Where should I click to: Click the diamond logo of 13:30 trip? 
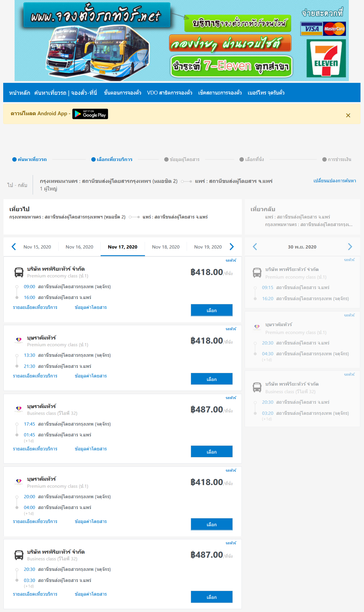tap(19, 340)
